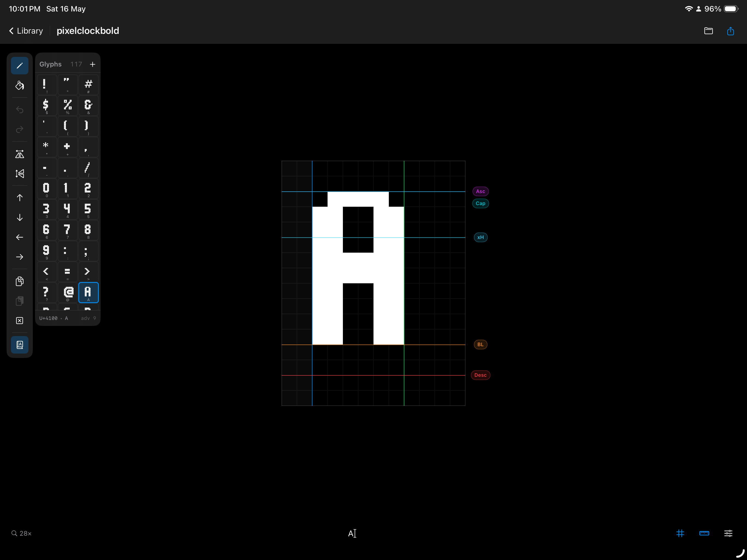Select the xH guideline label
Image resolution: width=747 pixels, height=560 pixels.
coord(480,237)
